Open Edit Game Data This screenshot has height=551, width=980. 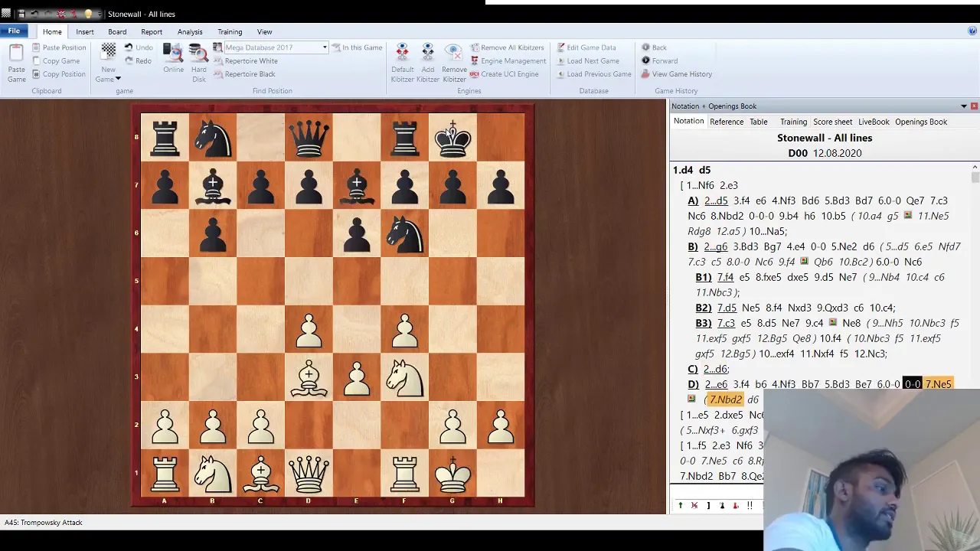586,47
